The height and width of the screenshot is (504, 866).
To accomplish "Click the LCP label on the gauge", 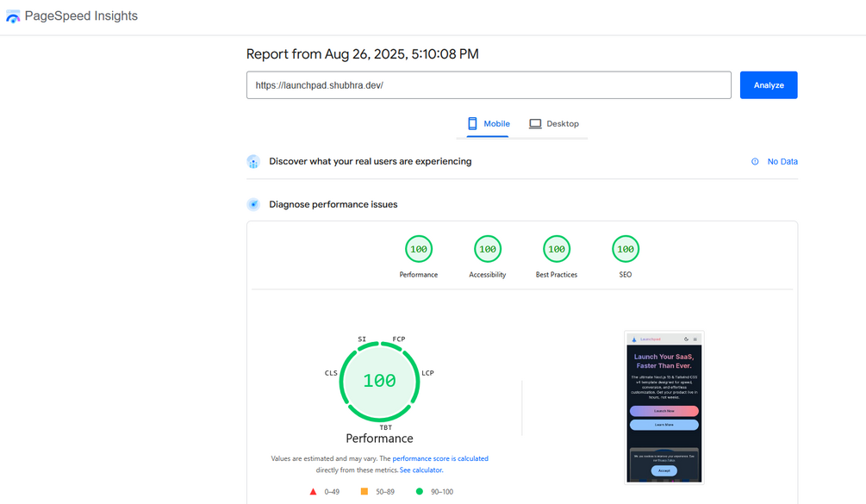I will [x=428, y=373].
